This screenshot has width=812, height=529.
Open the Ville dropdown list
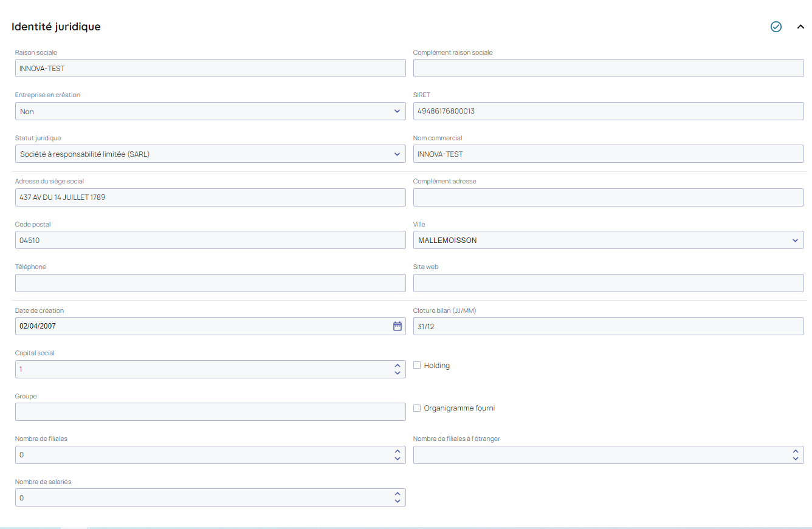click(x=608, y=240)
